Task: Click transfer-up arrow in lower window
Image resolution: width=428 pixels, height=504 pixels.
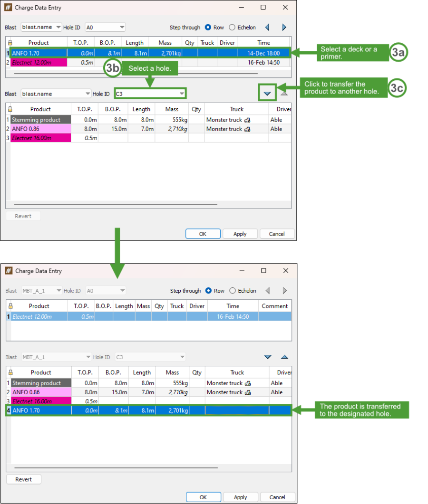Action: (x=284, y=357)
